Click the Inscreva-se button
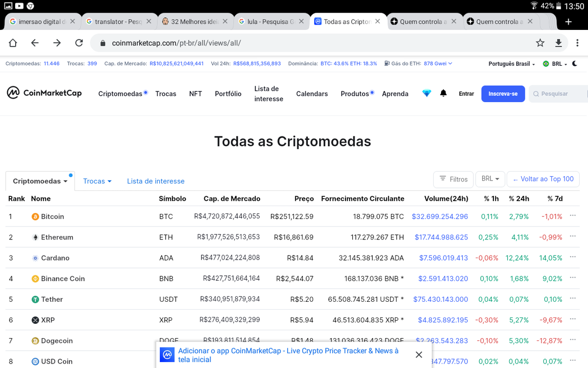588x368 pixels. [503, 94]
